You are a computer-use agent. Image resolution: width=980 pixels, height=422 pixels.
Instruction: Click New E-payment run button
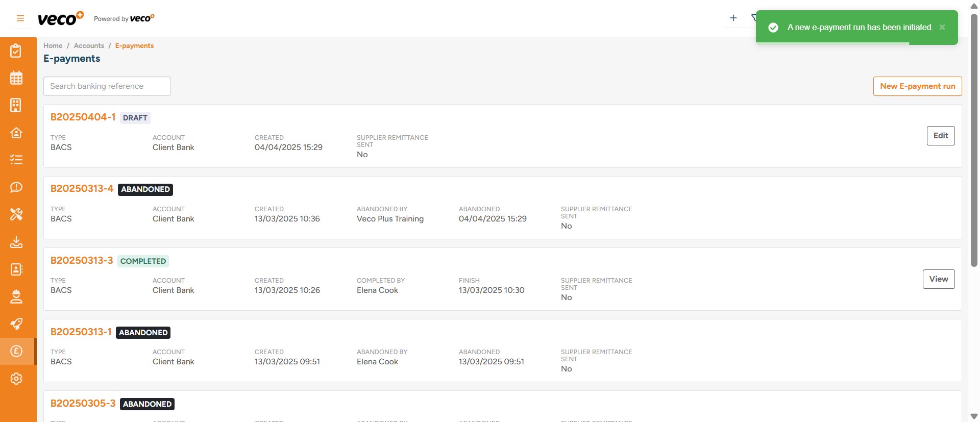917,86
